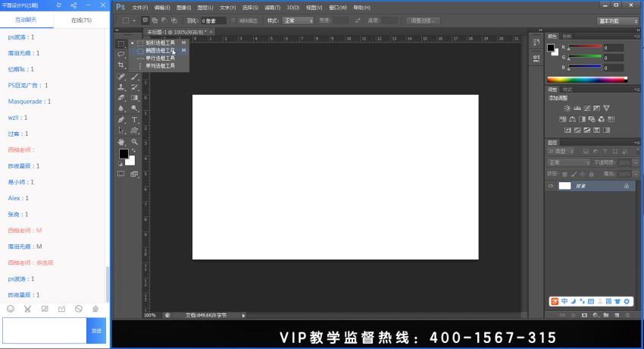Click the blue send button in chat

(96, 331)
